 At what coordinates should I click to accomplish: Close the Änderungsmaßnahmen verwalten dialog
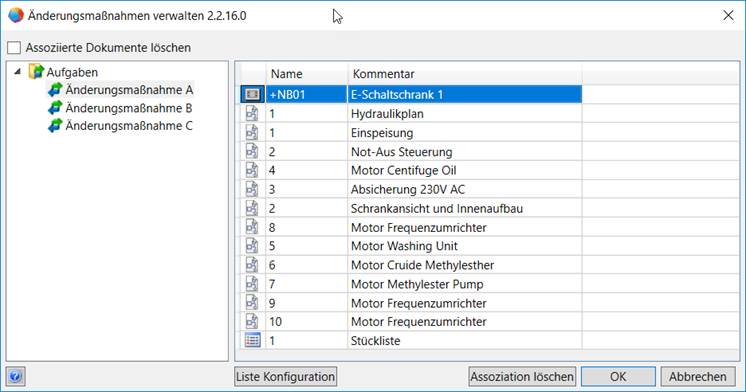[x=728, y=15]
